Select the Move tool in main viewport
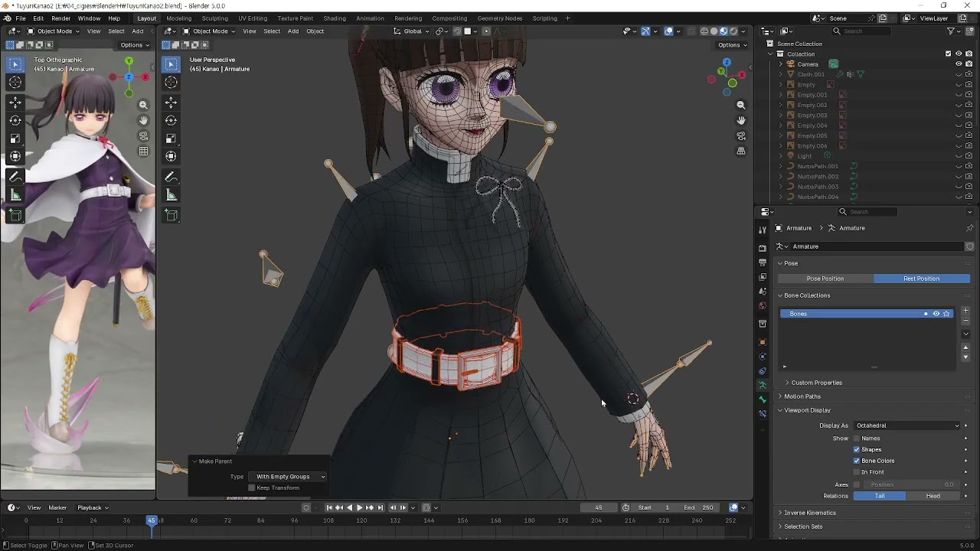Screen dimensions: 980x551 tap(171, 102)
